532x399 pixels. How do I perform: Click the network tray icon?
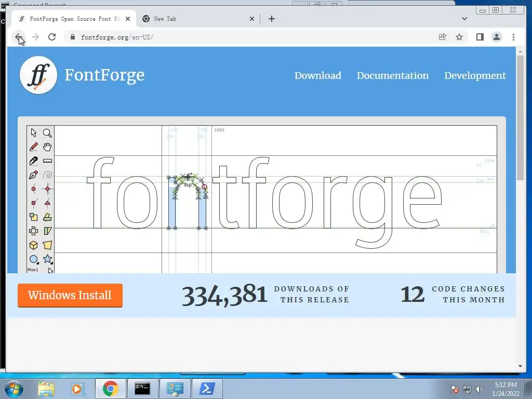click(467, 390)
